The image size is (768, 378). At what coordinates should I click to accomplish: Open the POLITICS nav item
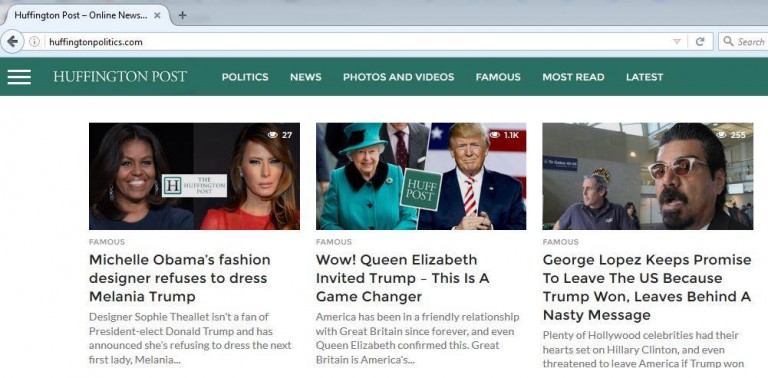pos(245,77)
